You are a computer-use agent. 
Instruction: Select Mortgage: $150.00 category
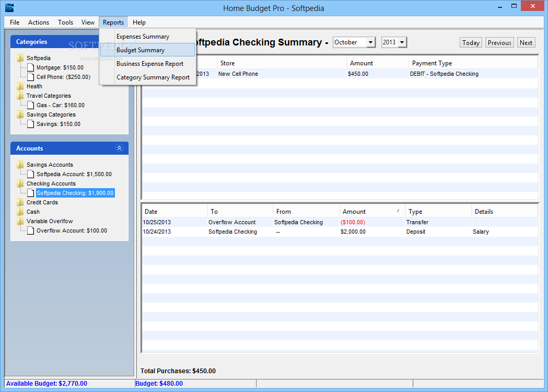(x=60, y=67)
